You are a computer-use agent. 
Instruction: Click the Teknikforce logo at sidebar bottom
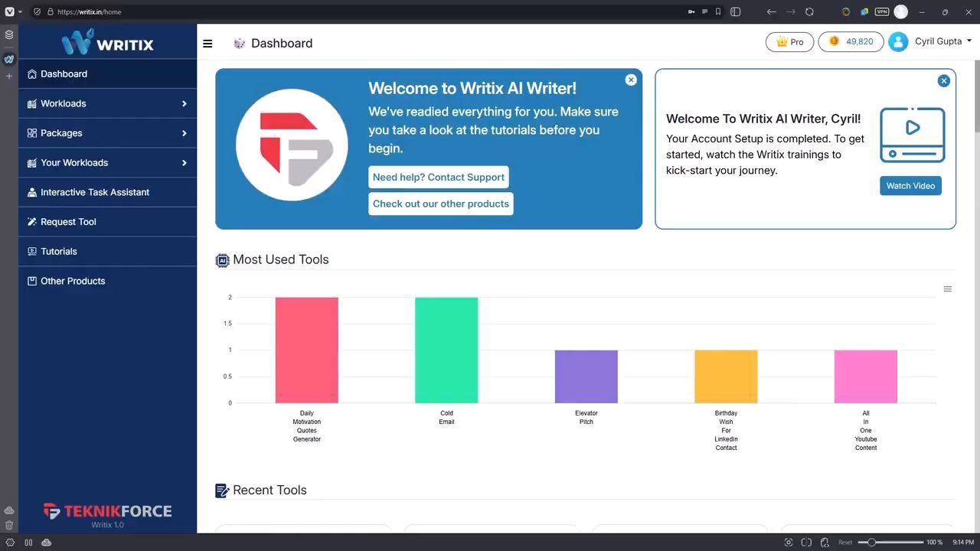coord(107,511)
